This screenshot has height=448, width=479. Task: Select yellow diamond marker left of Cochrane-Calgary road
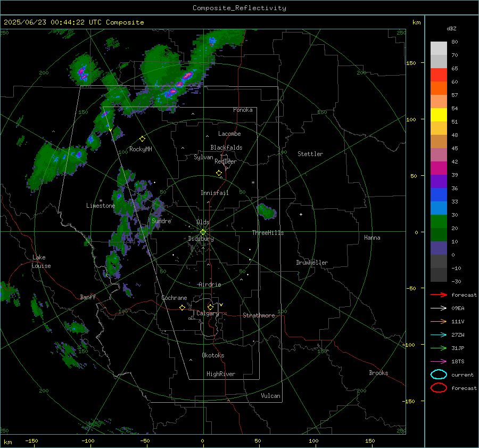click(182, 307)
